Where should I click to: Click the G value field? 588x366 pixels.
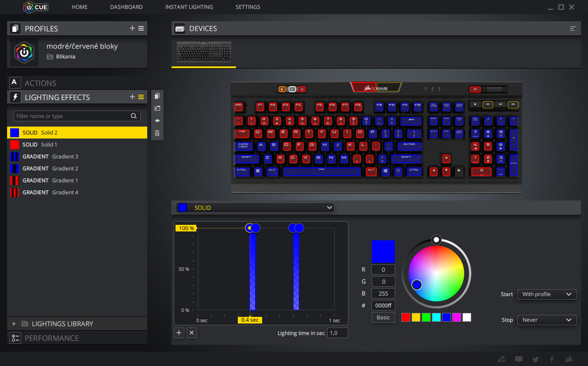pos(383,281)
